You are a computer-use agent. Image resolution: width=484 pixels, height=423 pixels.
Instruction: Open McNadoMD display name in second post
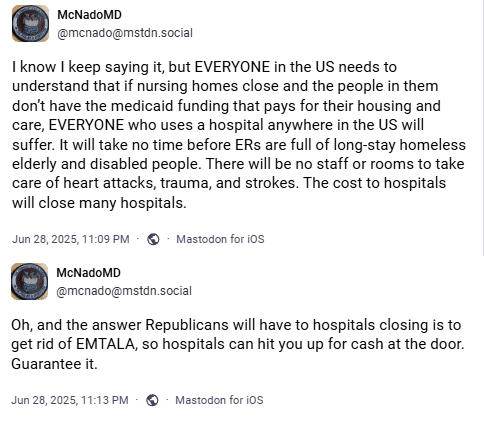88,273
